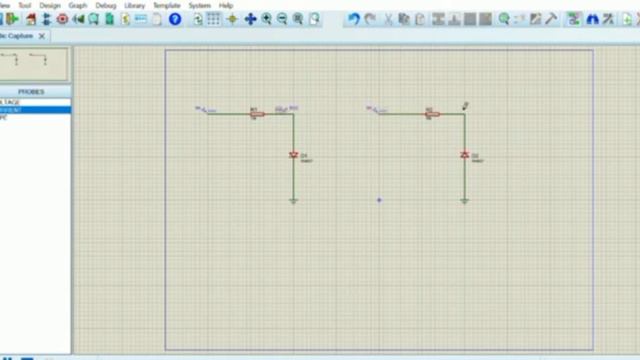Paste from clipboard icon
640x360 pixels.
pos(420,19)
